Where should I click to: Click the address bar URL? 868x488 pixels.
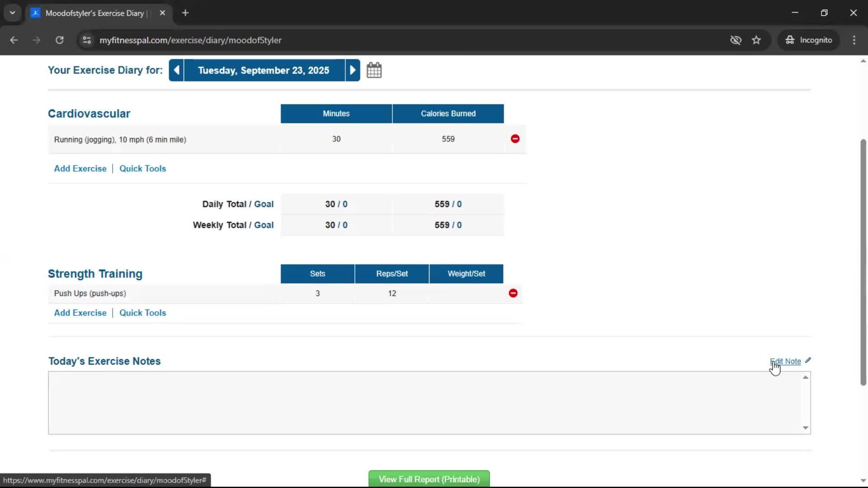[190, 40]
